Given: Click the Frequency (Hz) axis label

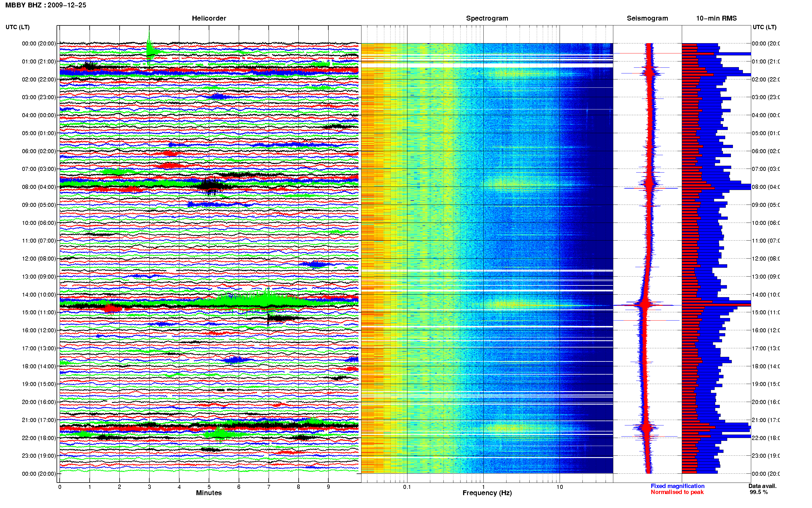Looking at the screenshot, I should 487,493.
